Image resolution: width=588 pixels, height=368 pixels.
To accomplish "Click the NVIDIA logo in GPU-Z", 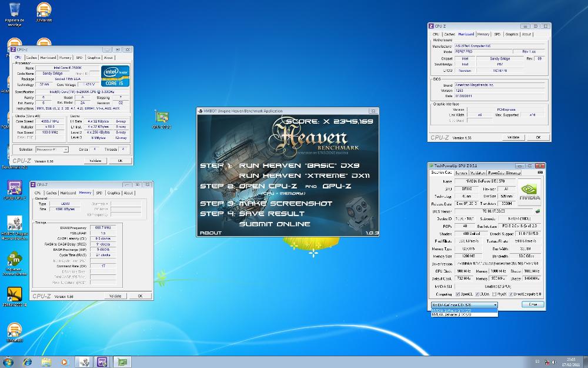I will (530, 193).
